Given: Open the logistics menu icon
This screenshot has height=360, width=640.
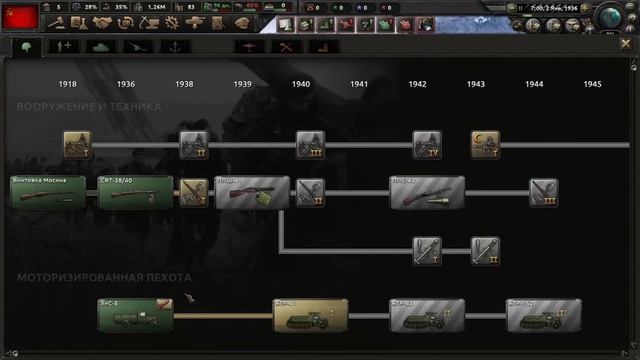Looking at the screenshot, I should point(218,23).
